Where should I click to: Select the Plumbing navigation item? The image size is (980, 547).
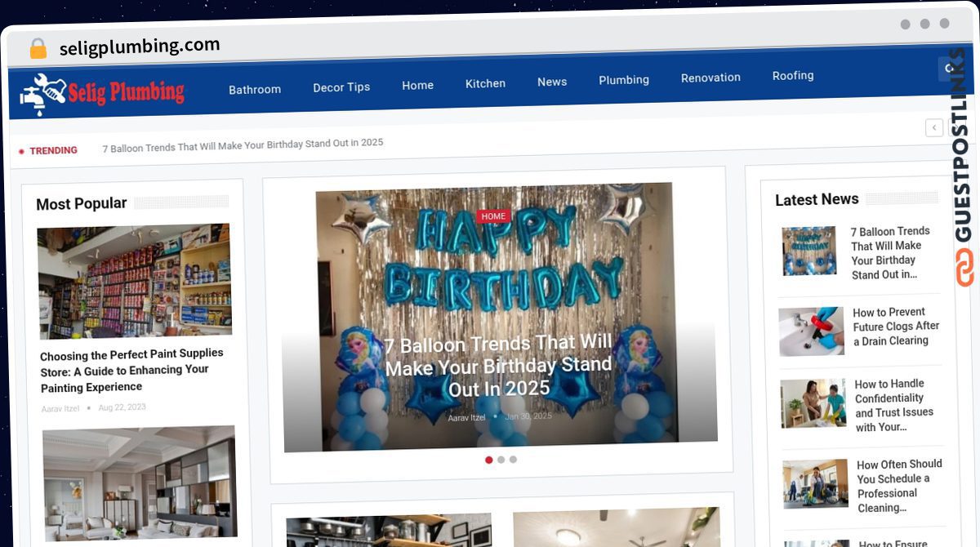pos(624,80)
